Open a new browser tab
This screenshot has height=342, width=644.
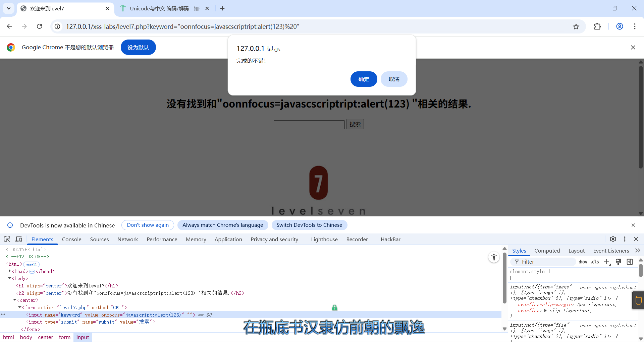222,8
